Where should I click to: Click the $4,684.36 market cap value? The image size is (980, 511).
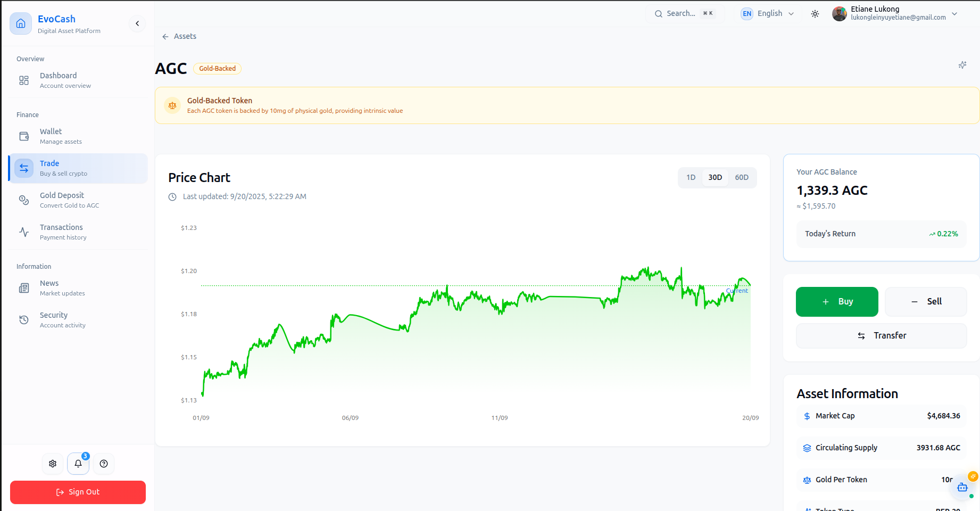(943, 416)
